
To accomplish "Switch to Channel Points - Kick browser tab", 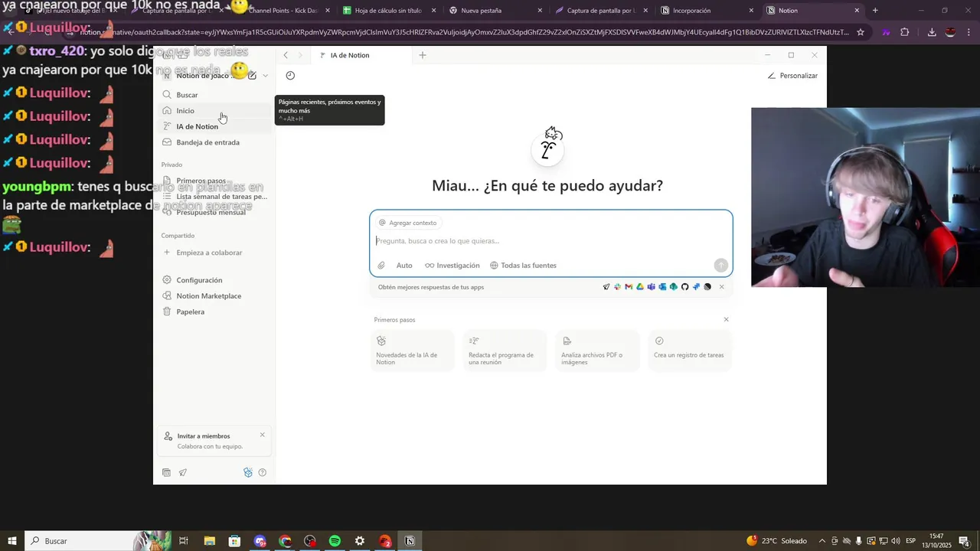I will click(x=283, y=11).
